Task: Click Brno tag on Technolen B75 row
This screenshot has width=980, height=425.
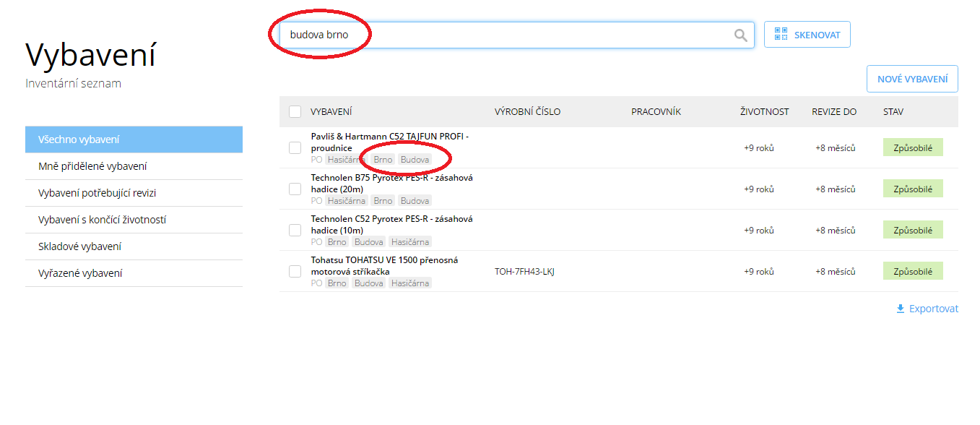Action: pos(383,201)
